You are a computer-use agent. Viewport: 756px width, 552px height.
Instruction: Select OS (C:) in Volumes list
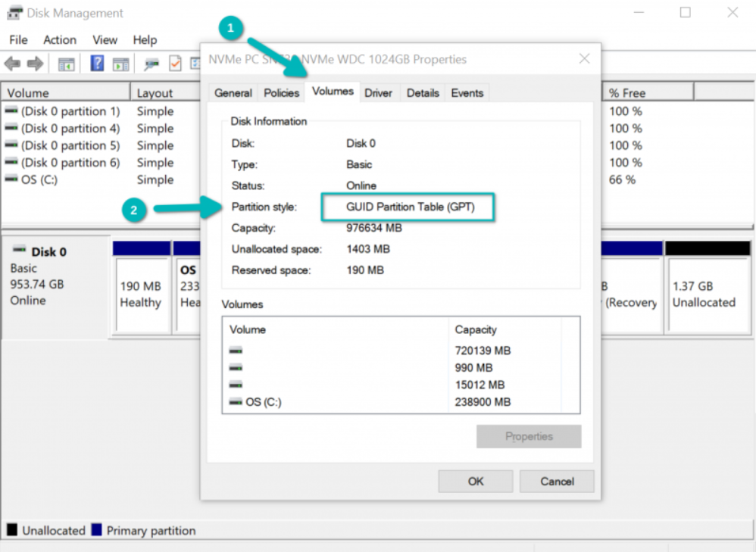point(263,402)
